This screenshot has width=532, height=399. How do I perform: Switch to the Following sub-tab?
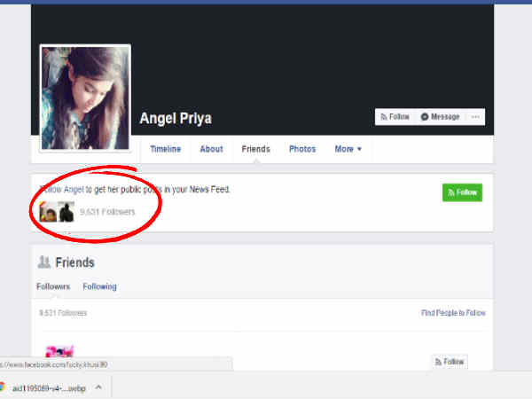(99, 286)
